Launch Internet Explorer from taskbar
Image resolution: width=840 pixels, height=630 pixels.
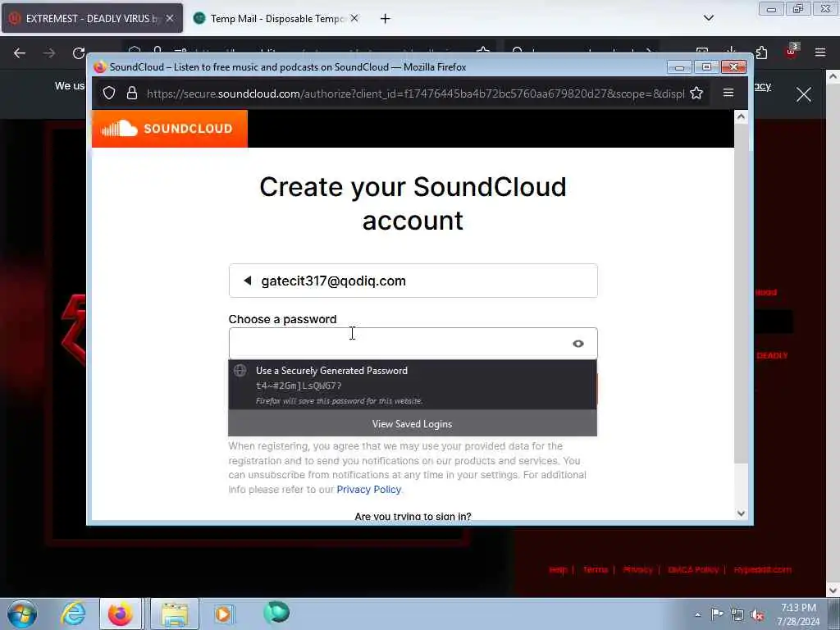pyautogui.click(x=72, y=614)
